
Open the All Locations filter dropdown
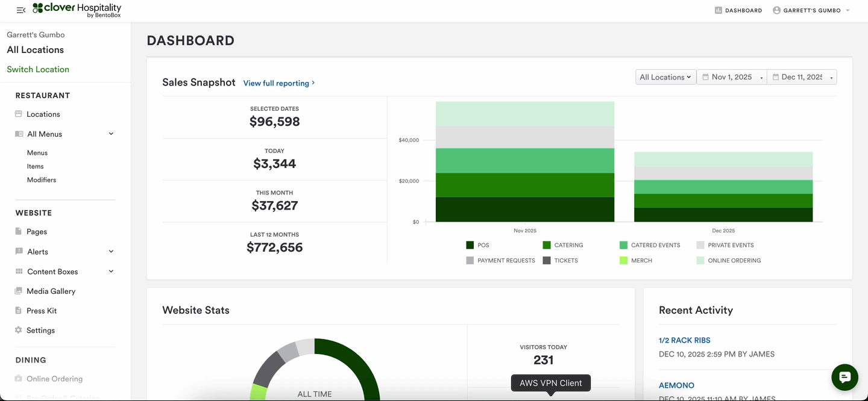coord(665,77)
